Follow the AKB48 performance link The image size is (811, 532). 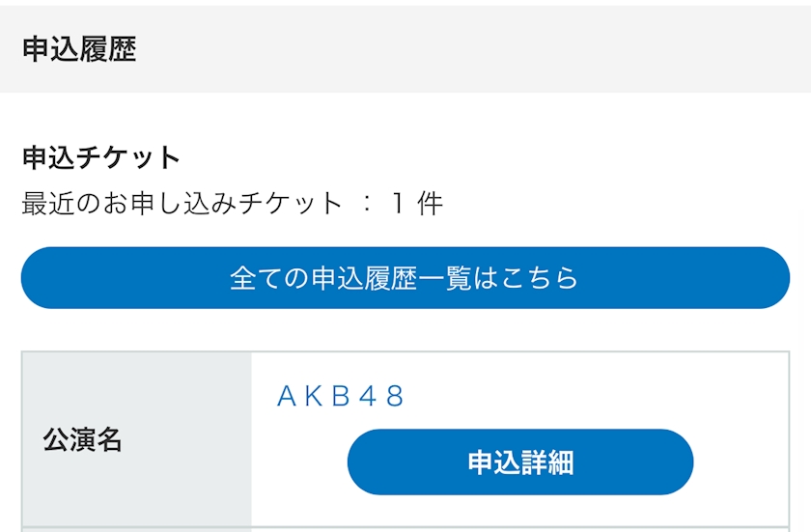click(x=341, y=396)
